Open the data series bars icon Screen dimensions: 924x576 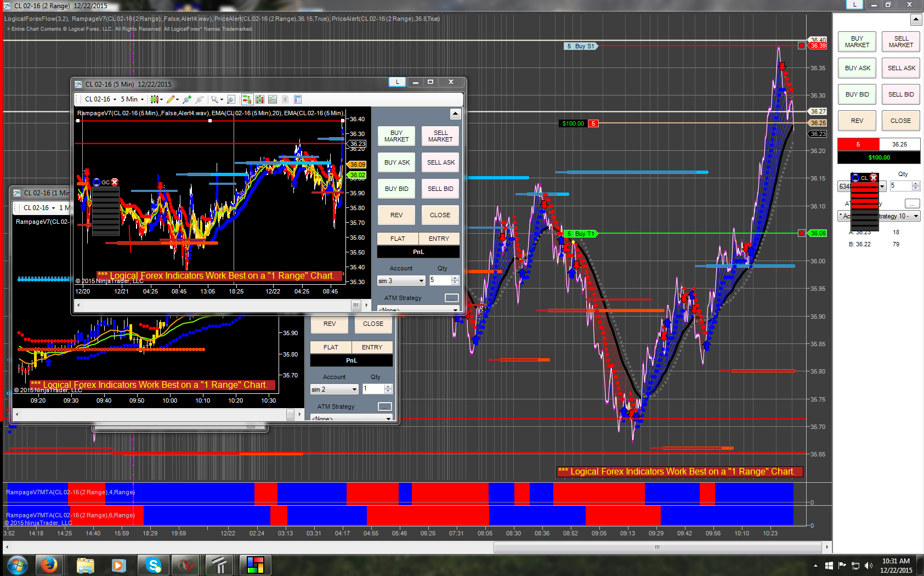[259, 99]
